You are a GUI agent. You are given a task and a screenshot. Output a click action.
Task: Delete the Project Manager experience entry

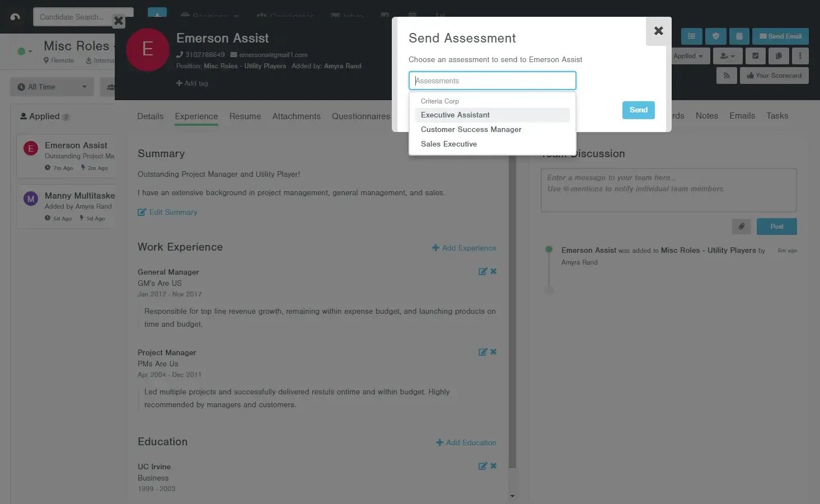pos(494,352)
